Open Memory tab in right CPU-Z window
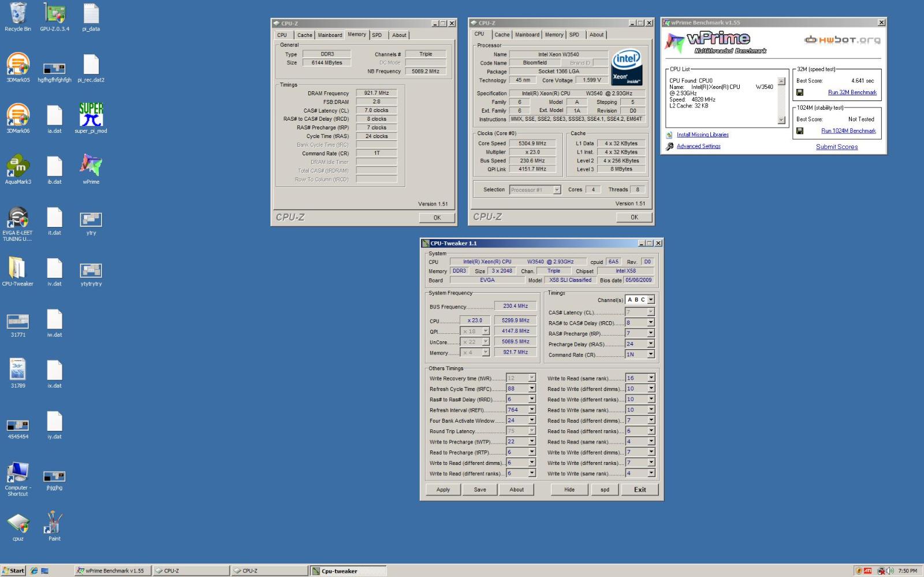This screenshot has height=577, width=924. [x=554, y=35]
